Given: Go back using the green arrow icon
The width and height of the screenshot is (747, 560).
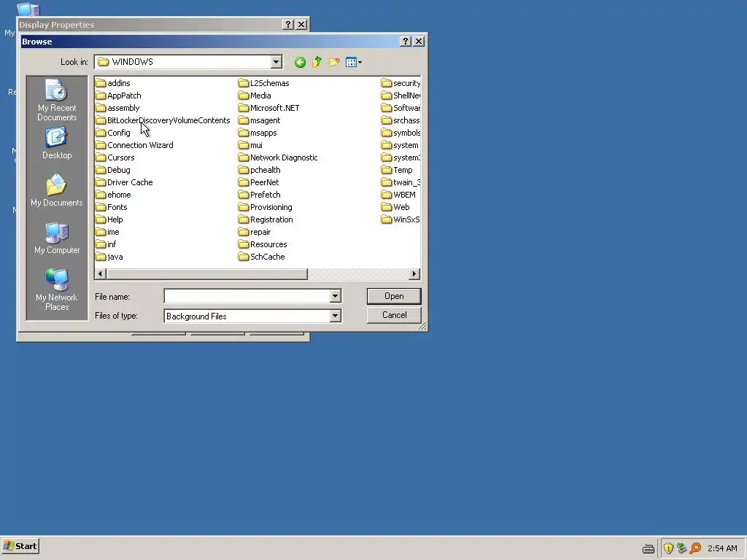Looking at the screenshot, I should [300, 63].
